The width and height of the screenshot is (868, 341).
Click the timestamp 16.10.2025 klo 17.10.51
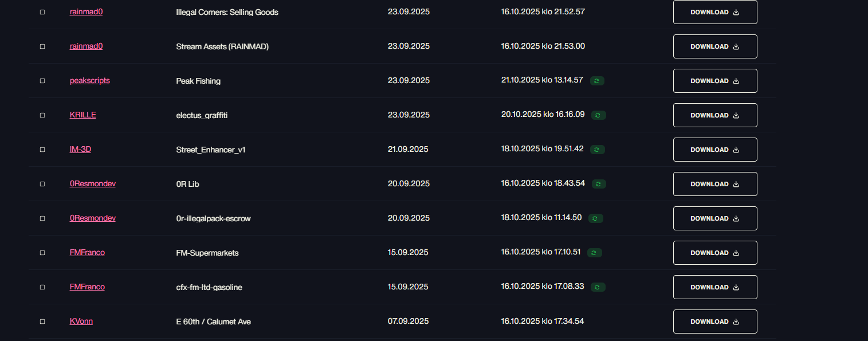(x=541, y=252)
